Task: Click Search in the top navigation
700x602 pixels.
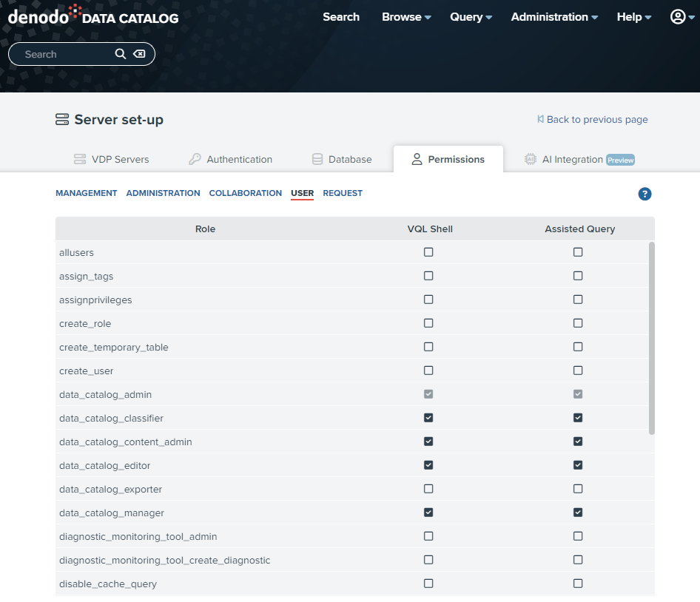Action: coord(341,17)
